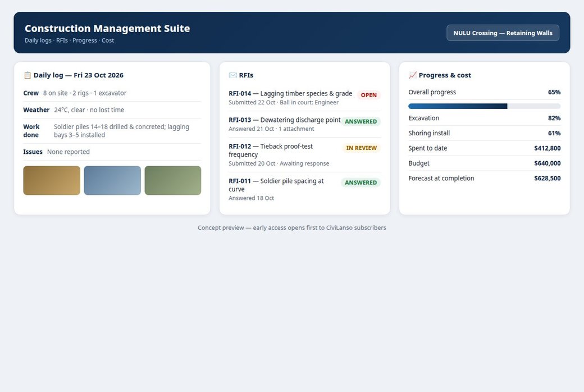The image size is (584, 392).
Task: Click the 'Forecast at completion' label
Action: click(x=441, y=178)
